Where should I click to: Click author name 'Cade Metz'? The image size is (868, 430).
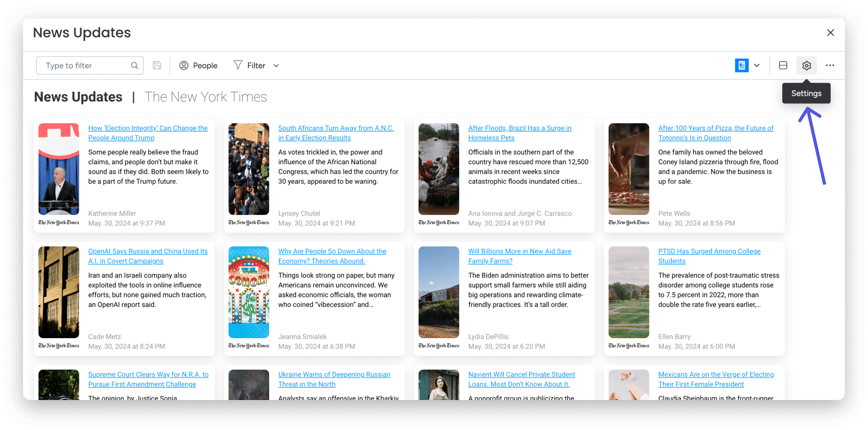click(105, 337)
